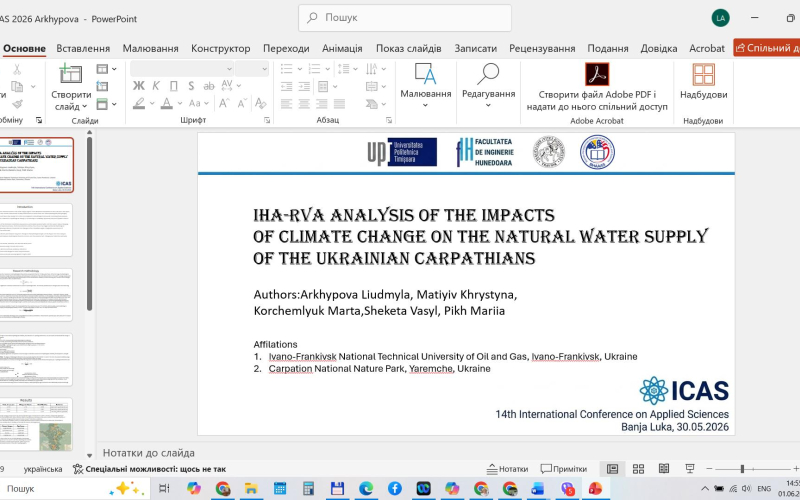Toggle the Comments pane in status bar
Screen dimensions: 800x500
(564, 469)
